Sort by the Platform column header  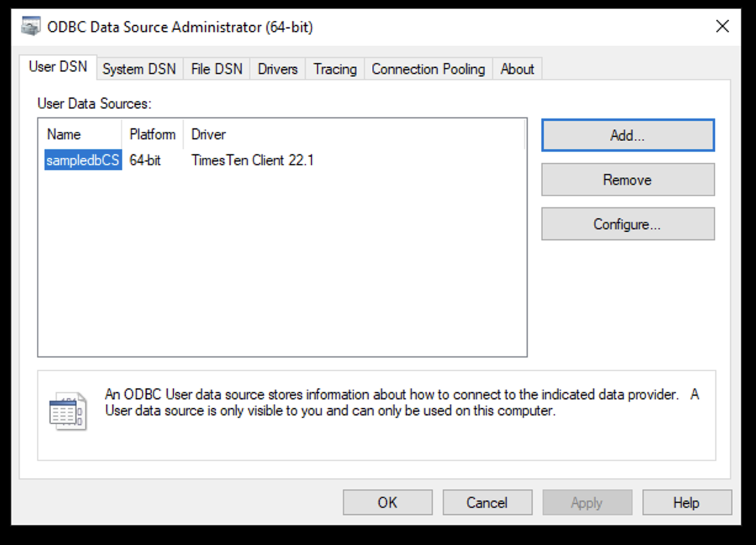152,134
